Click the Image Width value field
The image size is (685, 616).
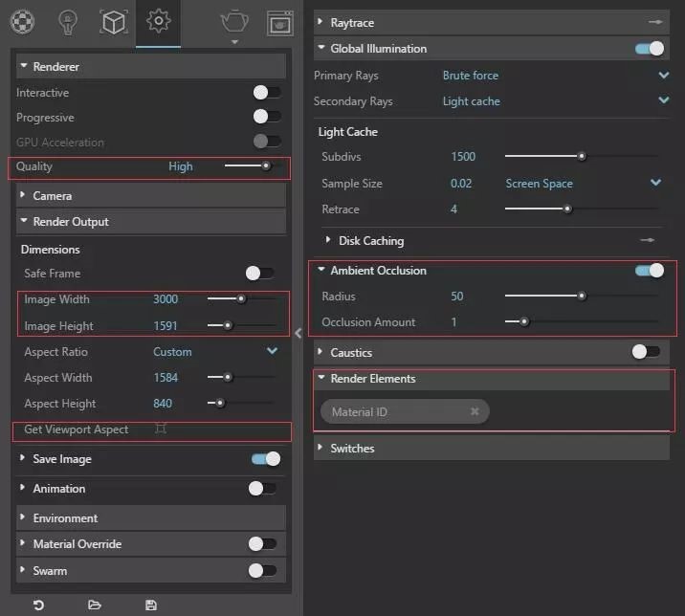[x=166, y=299]
